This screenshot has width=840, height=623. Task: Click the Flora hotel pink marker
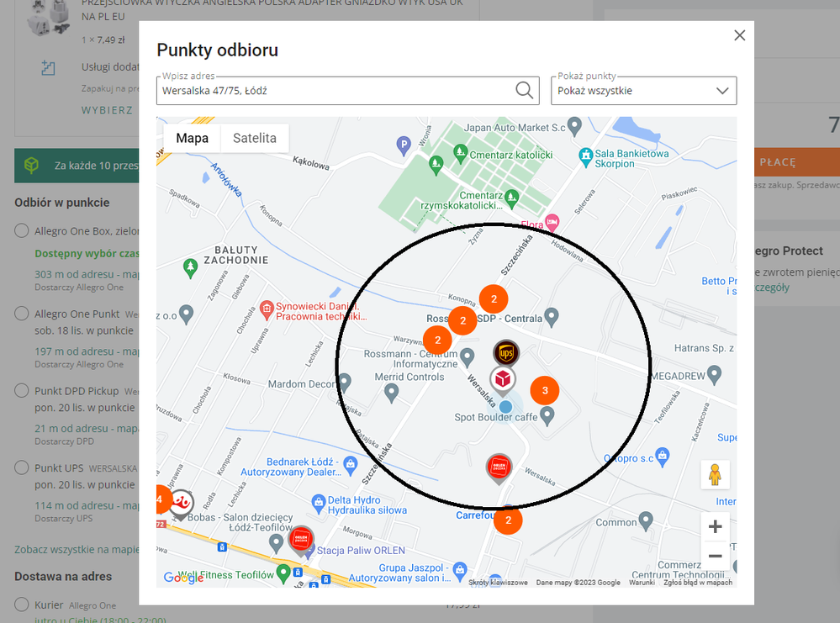point(552,222)
